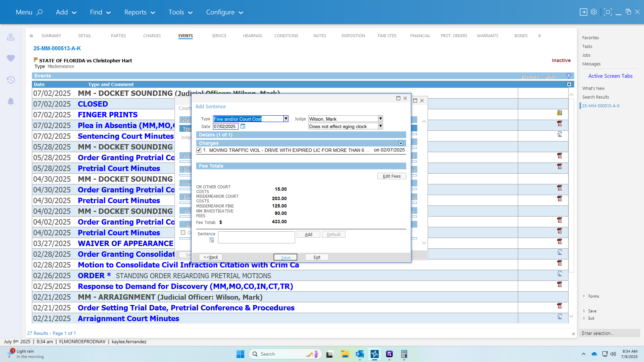Open PDF icon for Plea in Absentia row

click(x=559, y=124)
